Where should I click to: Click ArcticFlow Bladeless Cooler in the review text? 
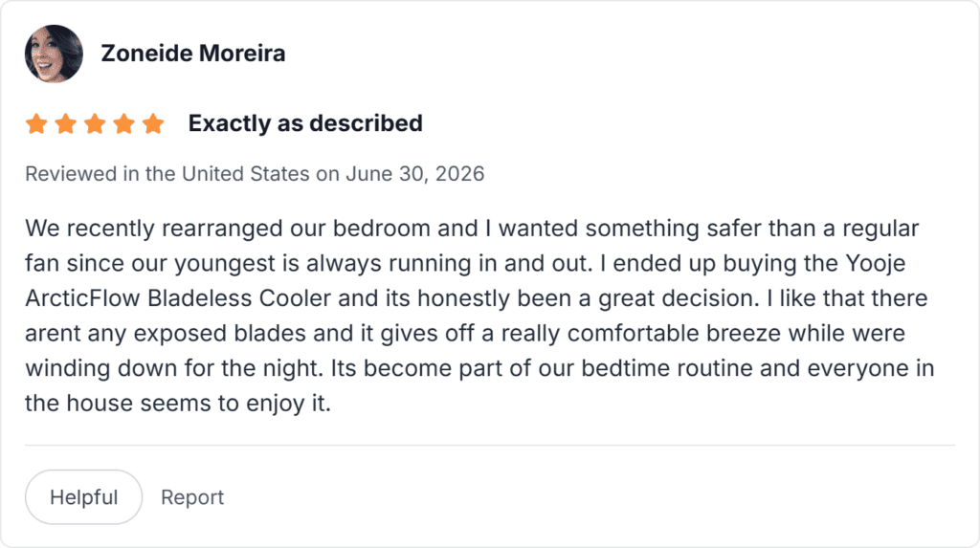[178, 298]
